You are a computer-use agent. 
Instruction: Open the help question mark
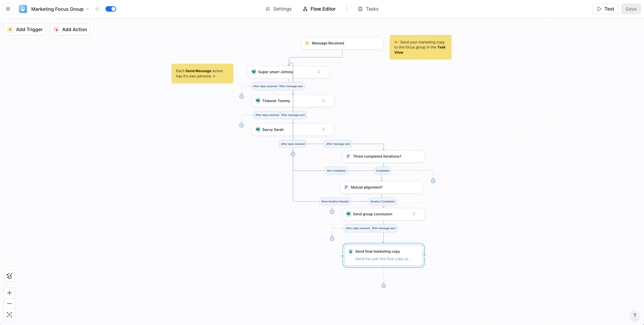click(635, 315)
